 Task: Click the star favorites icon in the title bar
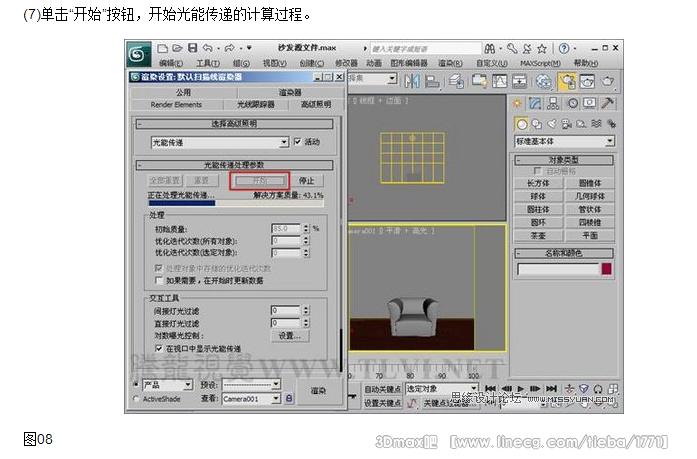541,48
